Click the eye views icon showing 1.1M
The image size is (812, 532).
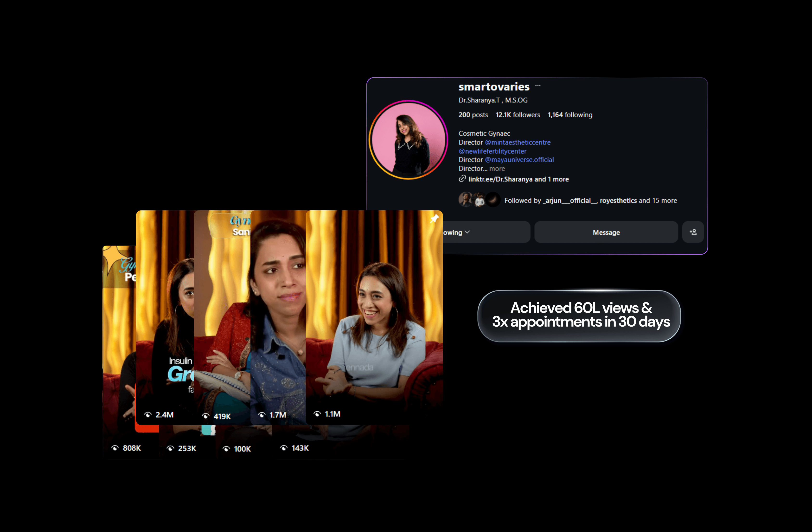(x=317, y=414)
